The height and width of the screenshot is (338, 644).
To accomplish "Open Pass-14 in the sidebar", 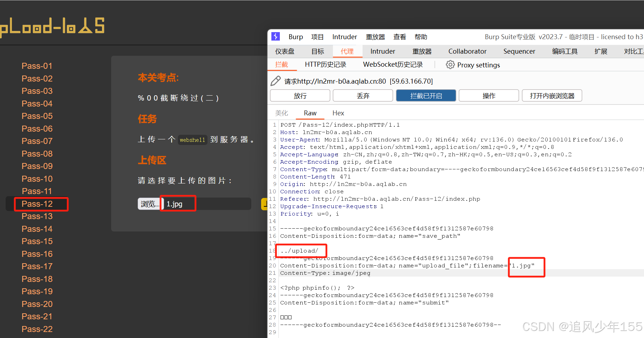I will [x=37, y=229].
